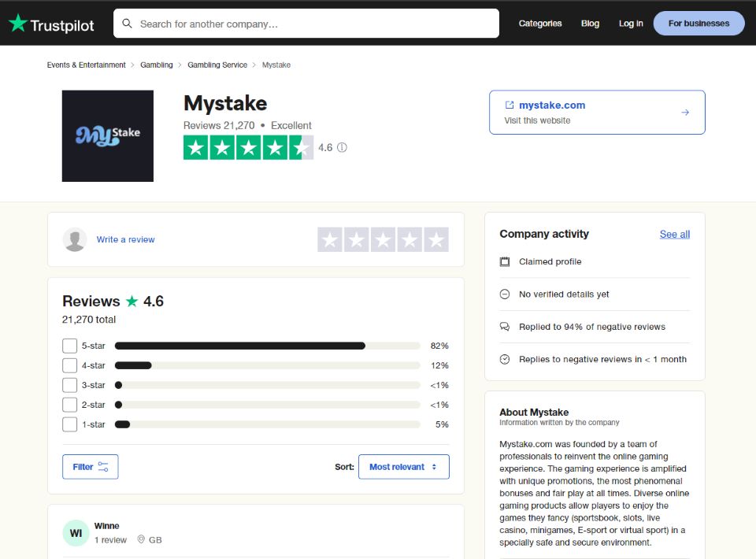This screenshot has height=559, width=756.
Task: Open the Most relevant sort dropdown
Action: coord(403,466)
